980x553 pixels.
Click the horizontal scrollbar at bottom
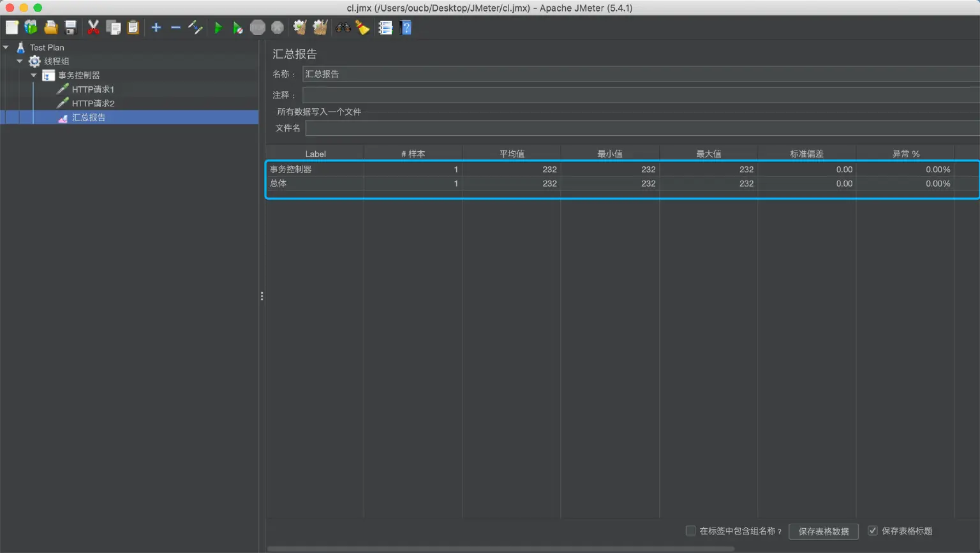[x=501, y=549]
